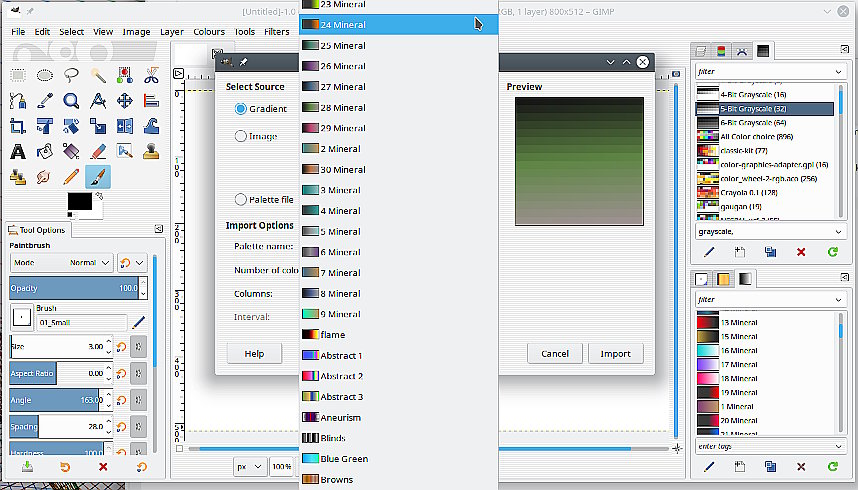Select the Free Select lasso tool

tap(71, 75)
